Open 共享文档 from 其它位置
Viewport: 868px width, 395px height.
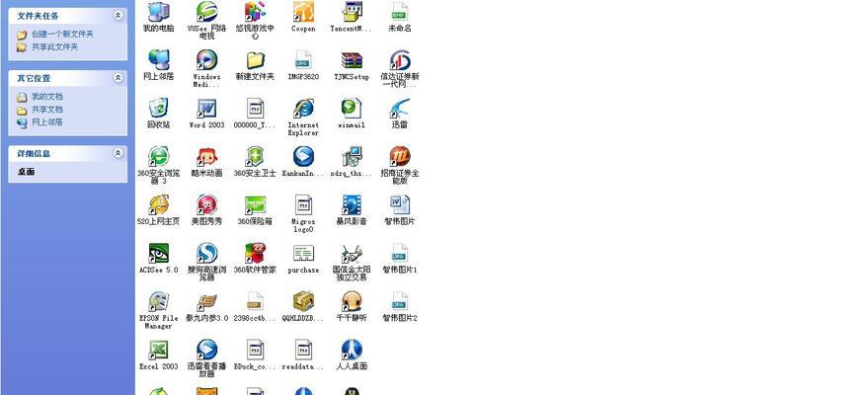tap(47, 110)
